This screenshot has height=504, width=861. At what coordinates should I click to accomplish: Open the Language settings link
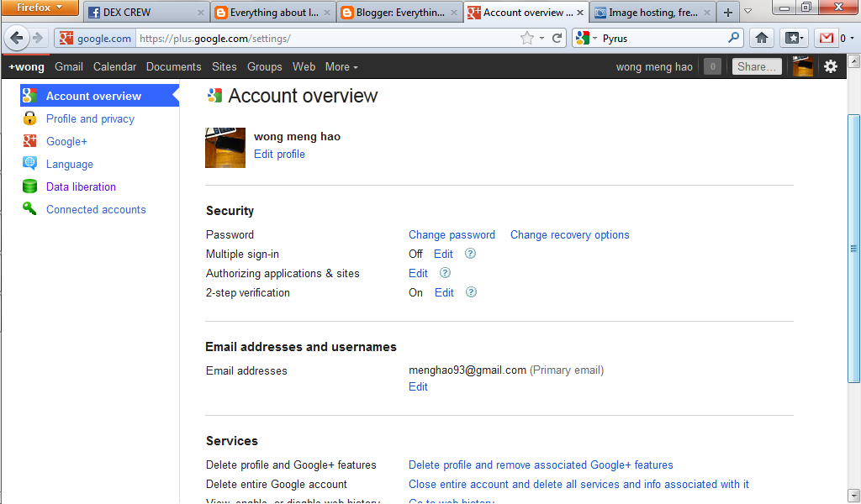tap(70, 164)
